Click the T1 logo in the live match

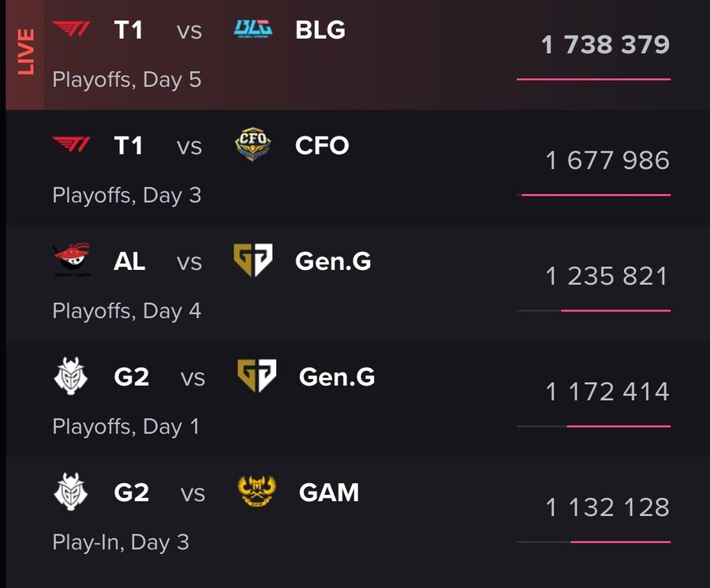click(72, 29)
